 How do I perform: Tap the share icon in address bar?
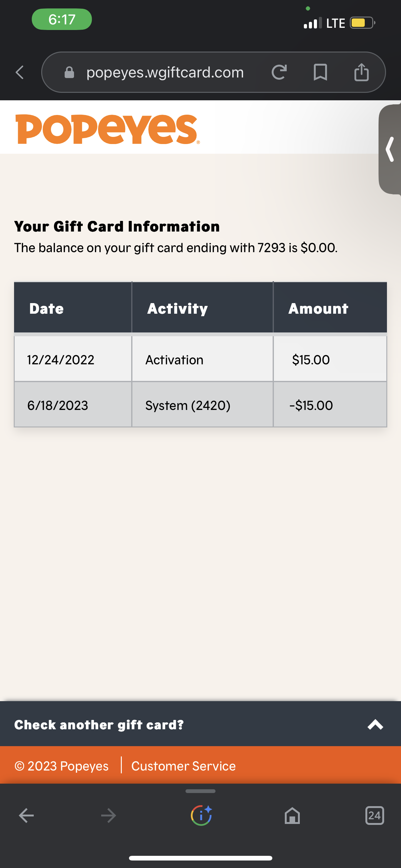(x=361, y=72)
